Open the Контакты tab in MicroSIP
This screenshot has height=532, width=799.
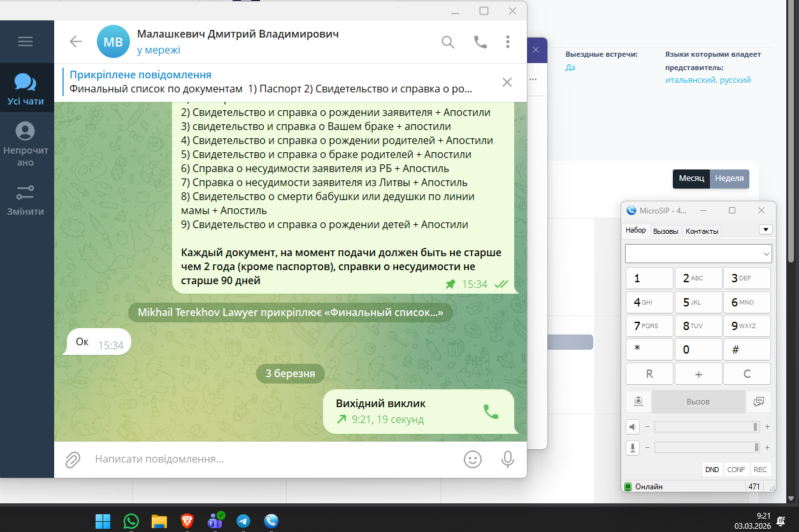click(x=702, y=231)
